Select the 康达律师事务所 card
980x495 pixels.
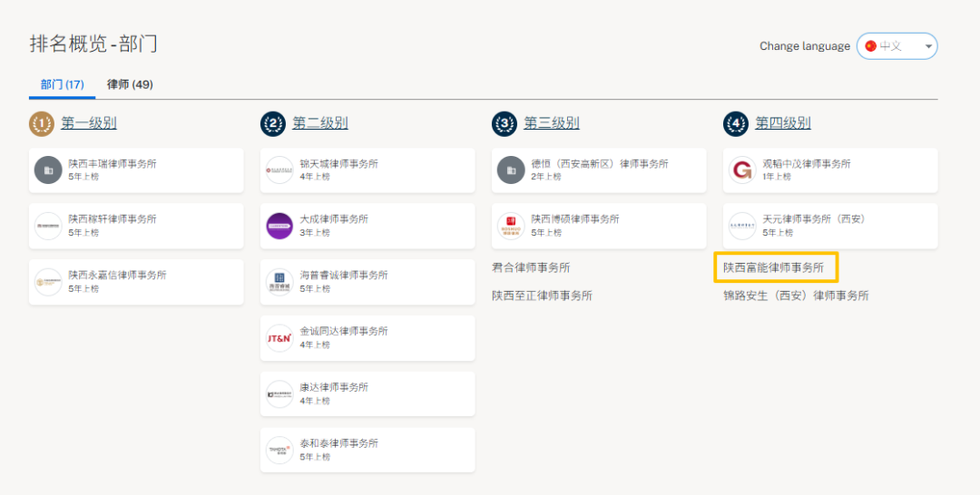[367, 393]
